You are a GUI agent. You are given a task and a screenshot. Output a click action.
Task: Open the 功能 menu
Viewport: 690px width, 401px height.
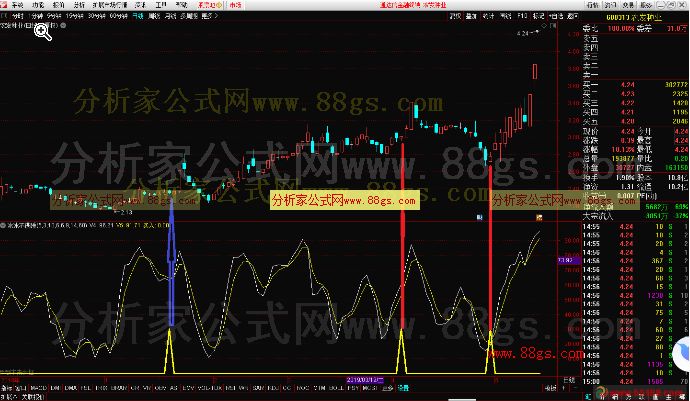coord(38,5)
